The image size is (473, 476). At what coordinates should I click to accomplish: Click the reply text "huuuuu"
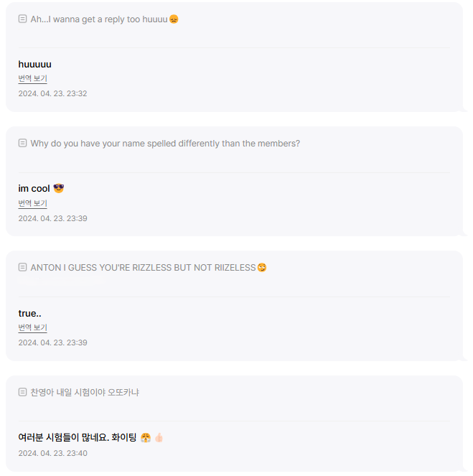coord(34,65)
